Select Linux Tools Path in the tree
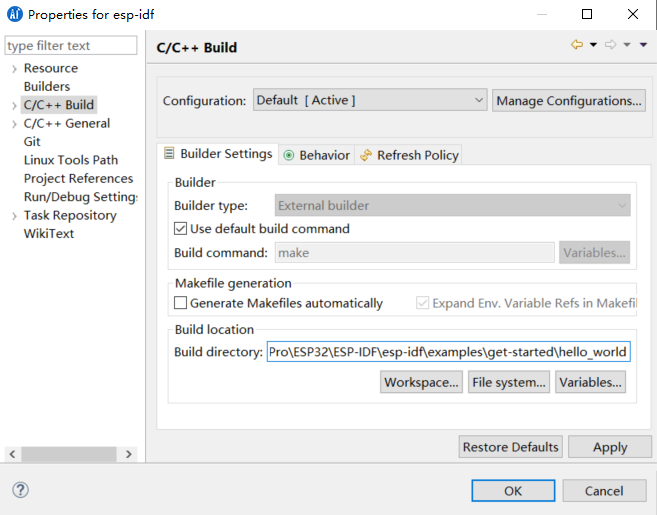The height and width of the screenshot is (515, 657). coord(70,160)
